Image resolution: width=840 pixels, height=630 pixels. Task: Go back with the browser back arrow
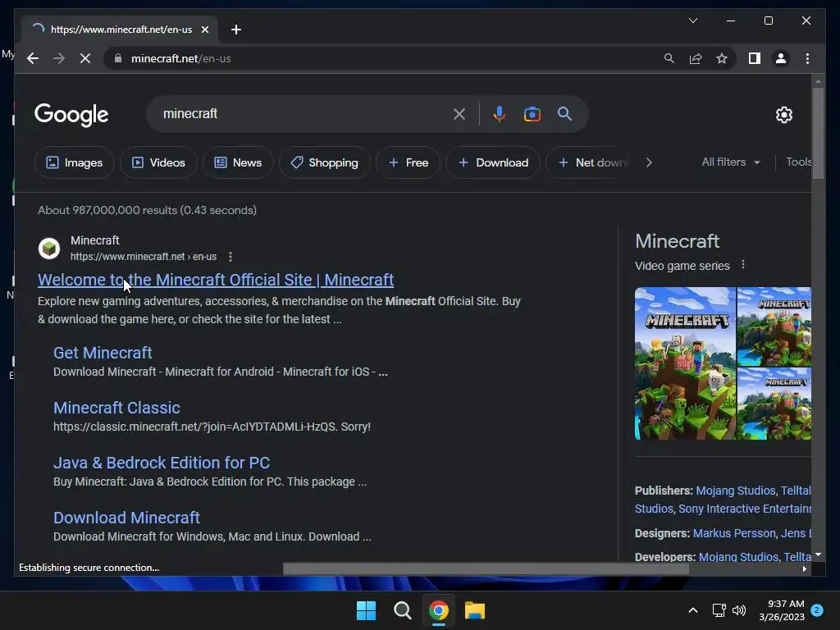(33, 58)
